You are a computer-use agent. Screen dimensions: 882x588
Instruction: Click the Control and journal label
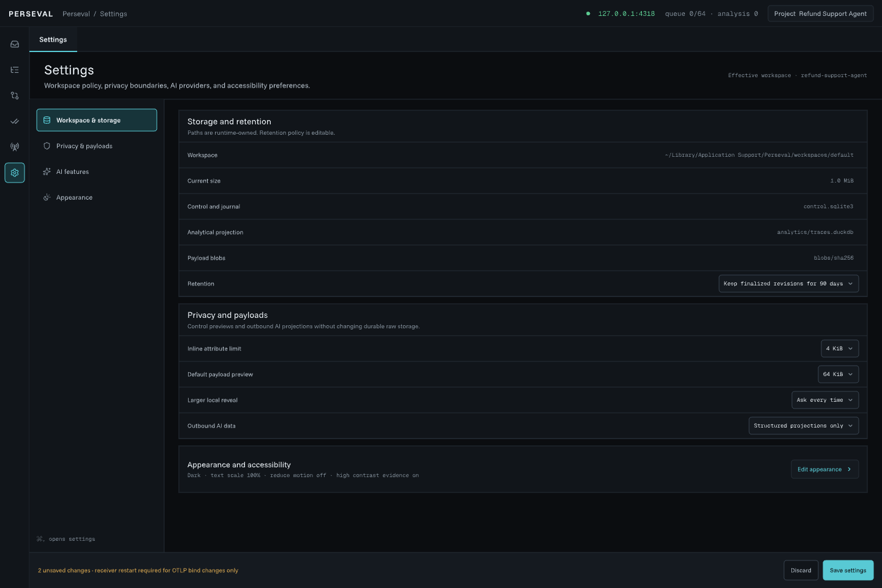tap(214, 206)
